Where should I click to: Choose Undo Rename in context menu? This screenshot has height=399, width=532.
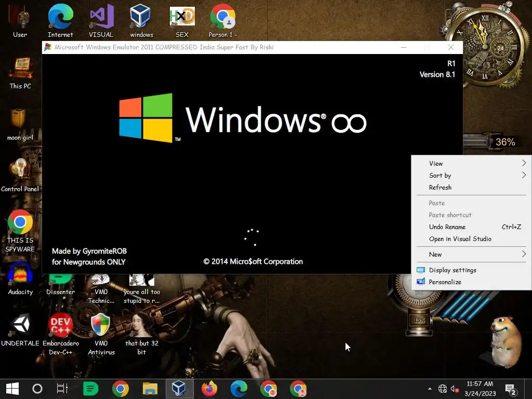coord(472,227)
